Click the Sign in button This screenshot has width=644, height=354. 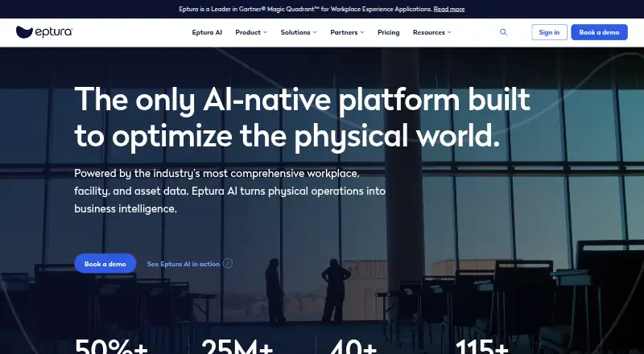tap(549, 32)
